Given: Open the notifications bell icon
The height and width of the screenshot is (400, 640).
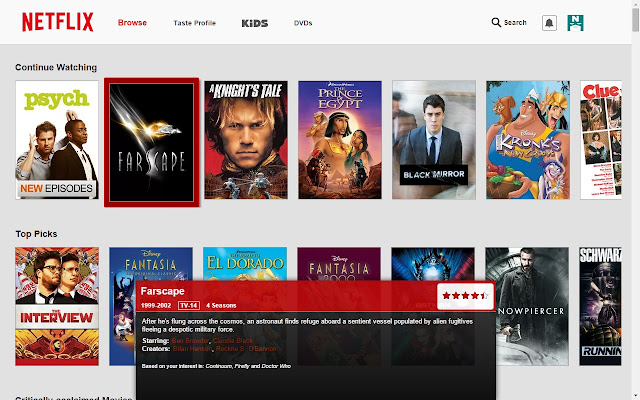Looking at the screenshot, I should coord(549,23).
